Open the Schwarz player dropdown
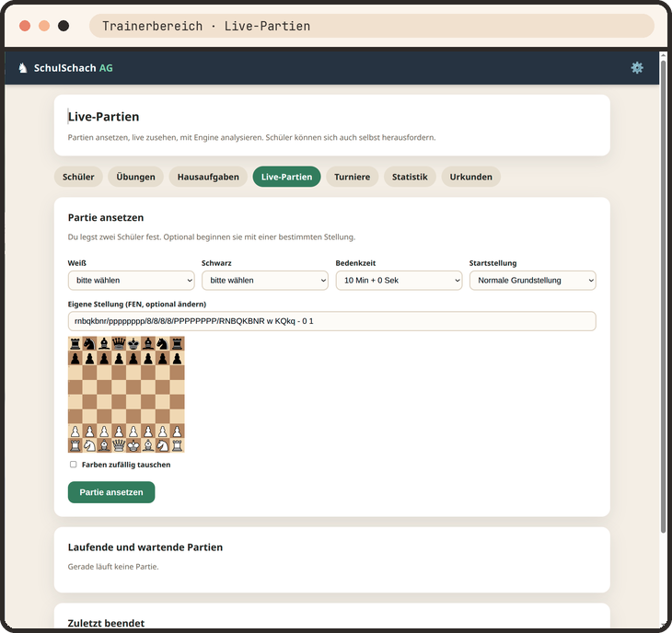 pyautogui.click(x=265, y=280)
